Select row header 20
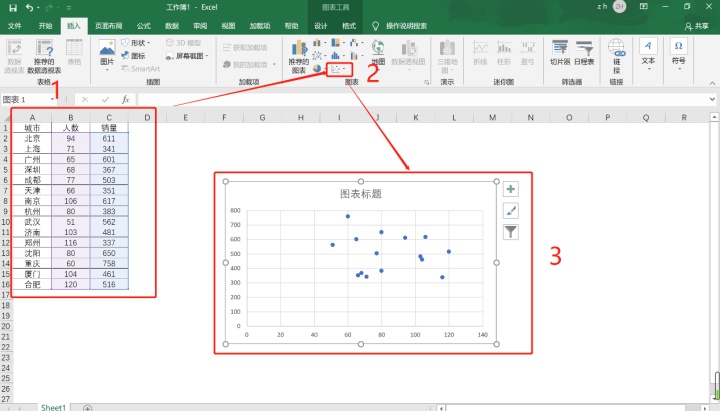Screen dimensions: 720x411 6,326
